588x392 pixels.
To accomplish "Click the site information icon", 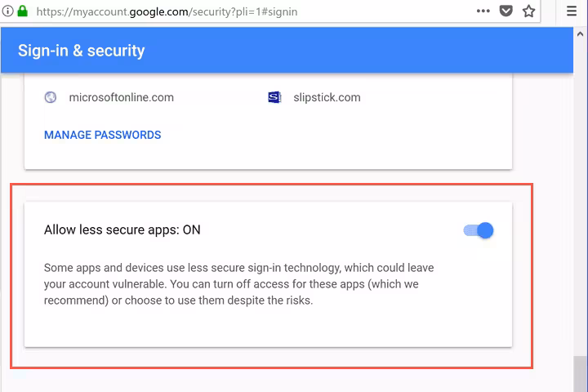I will coord(7,11).
